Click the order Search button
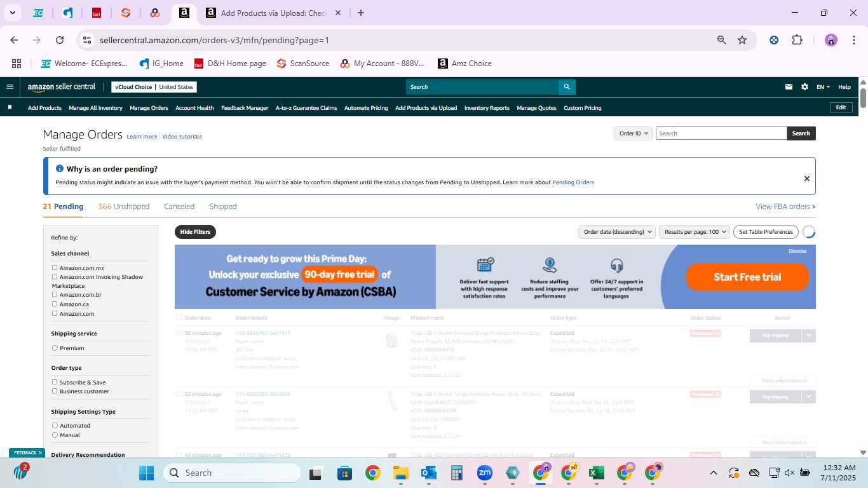868x488 pixels. pyautogui.click(x=801, y=133)
